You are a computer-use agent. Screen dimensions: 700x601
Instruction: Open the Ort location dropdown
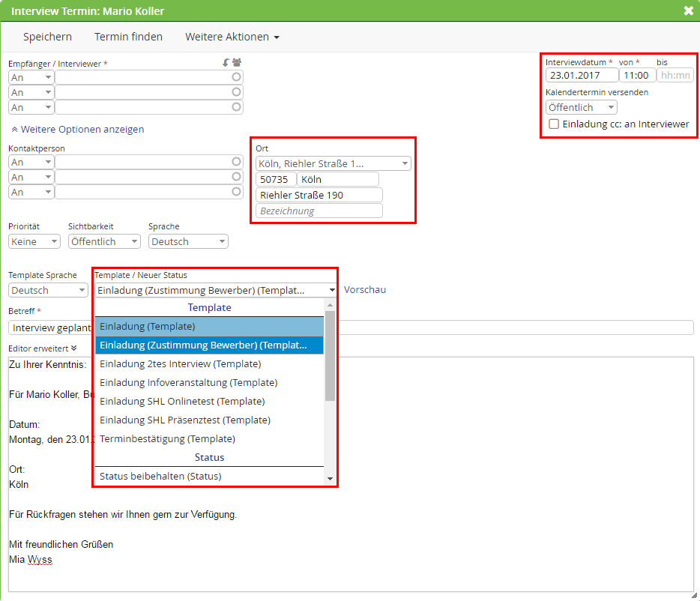[333, 163]
